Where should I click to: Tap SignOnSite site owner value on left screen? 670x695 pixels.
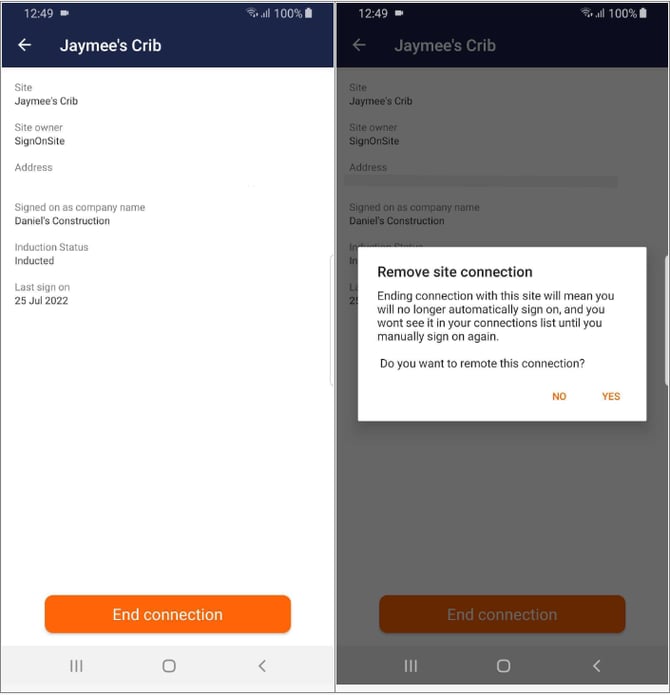[x=39, y=141]
